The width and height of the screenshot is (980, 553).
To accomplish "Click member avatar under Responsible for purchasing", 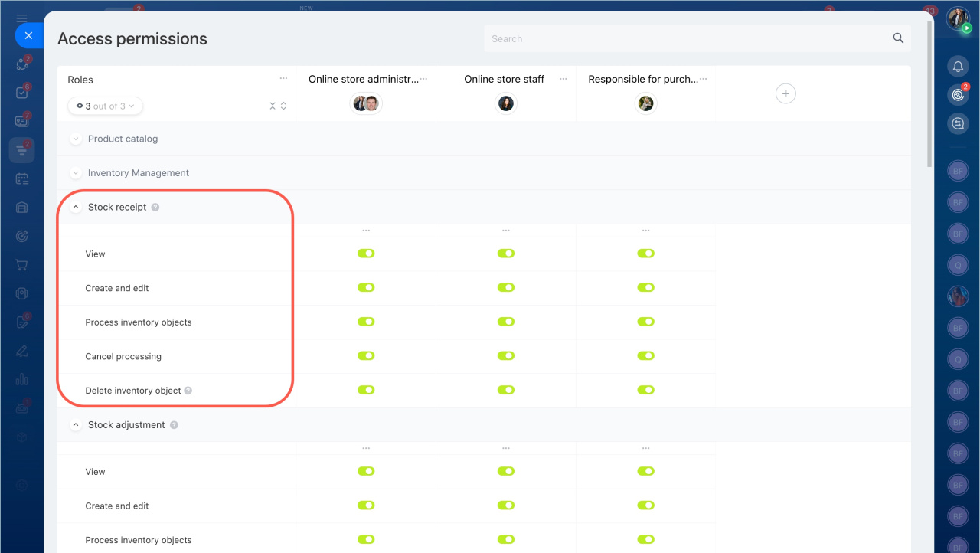I will click(x=646, y=103).
